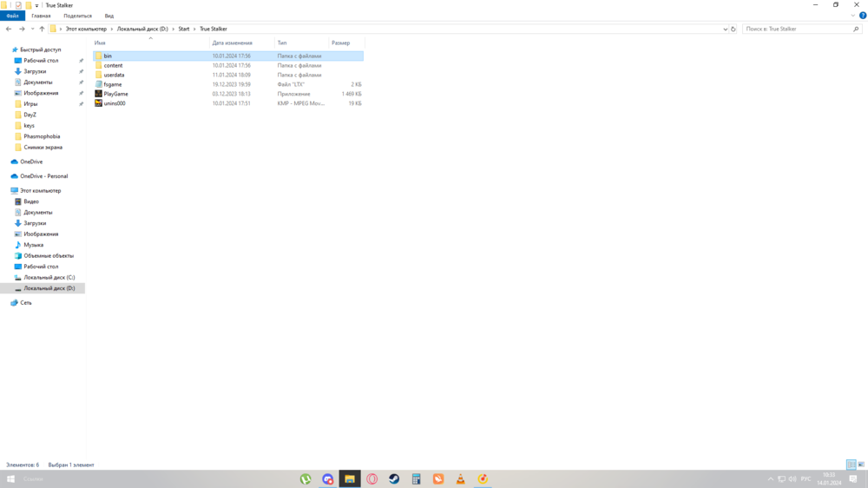Open the Главная ribbon tab
The width and height of the screenshot is (868, 488).
(41, 16)
